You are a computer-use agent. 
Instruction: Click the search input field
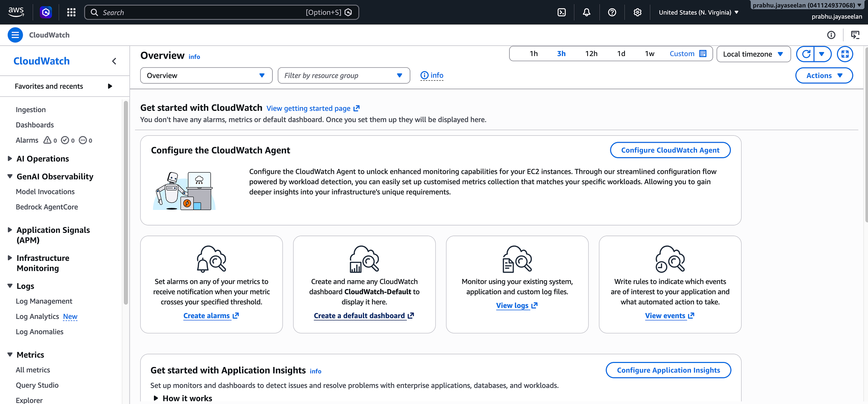click(221, 12)
